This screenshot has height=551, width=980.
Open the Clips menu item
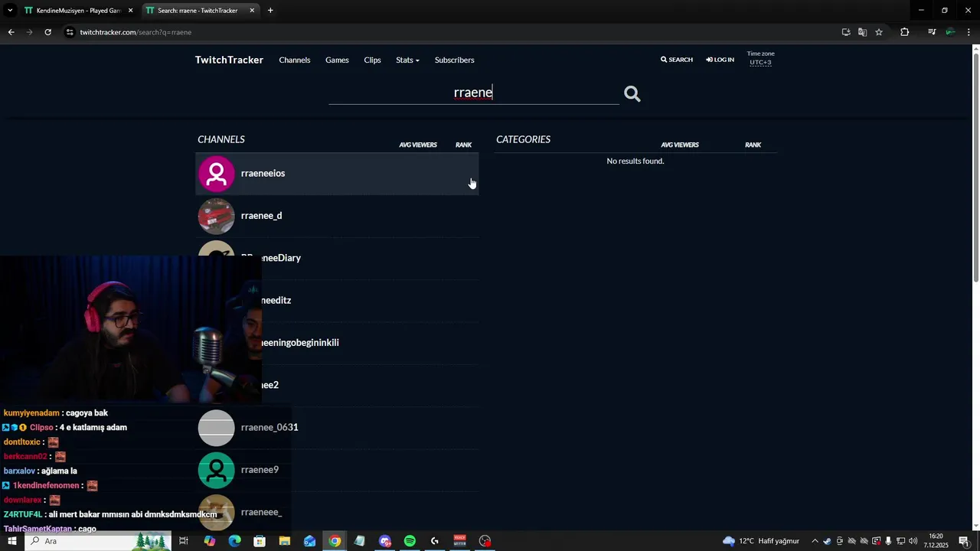(x=372, y=60)
